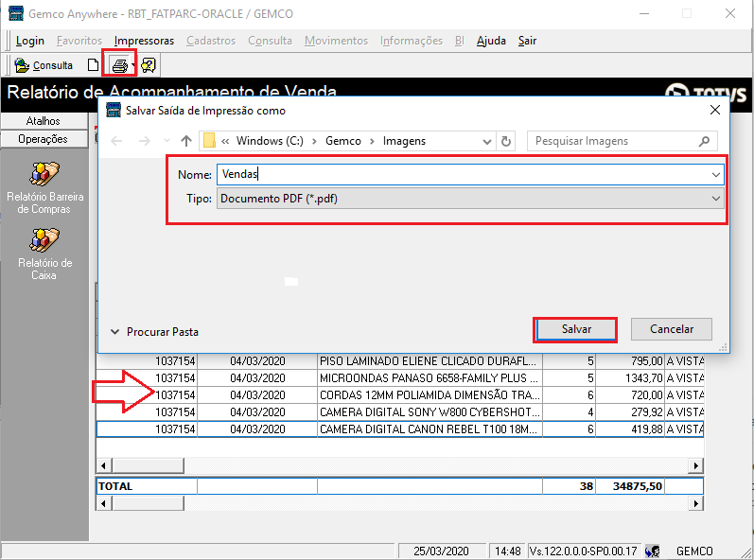Screen dimensions: 754x560
Task: Open the Login menu
Action: click(x=30, y=41)
